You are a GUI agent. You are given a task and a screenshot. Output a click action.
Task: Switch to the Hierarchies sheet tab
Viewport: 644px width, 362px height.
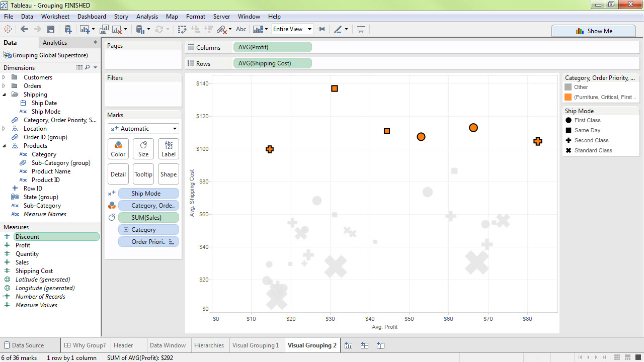[x=209, y=345]
